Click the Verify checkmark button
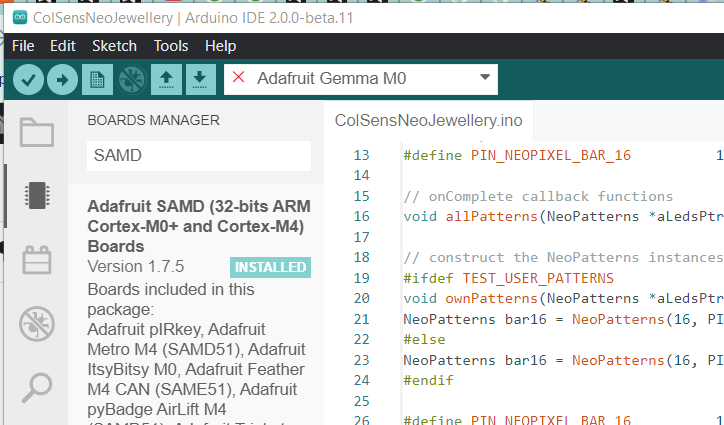The height and width of the screenshot is (425, 724). point(28,78)
